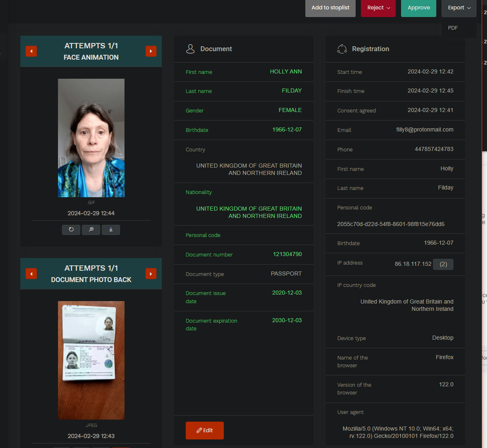
Task: Show previous document photo back attempt
Action: pyautogui.click(x=31, y=274)
